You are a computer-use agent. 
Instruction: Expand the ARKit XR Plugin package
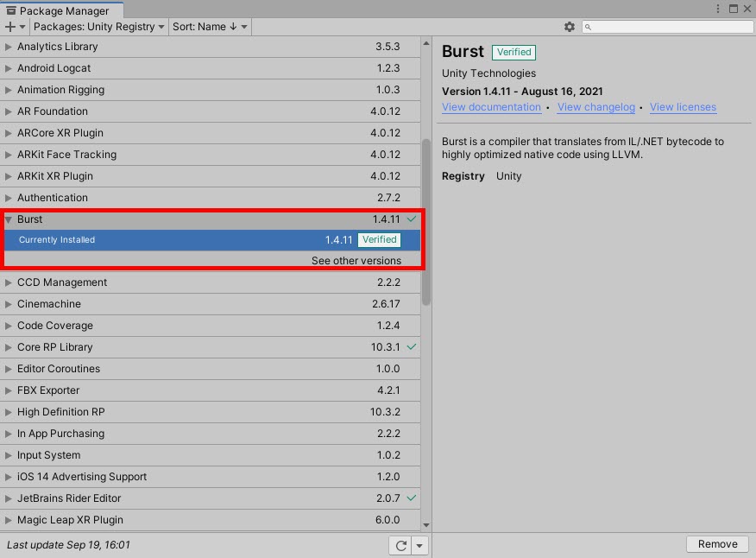pyautogui.click(x=8, y=176)
